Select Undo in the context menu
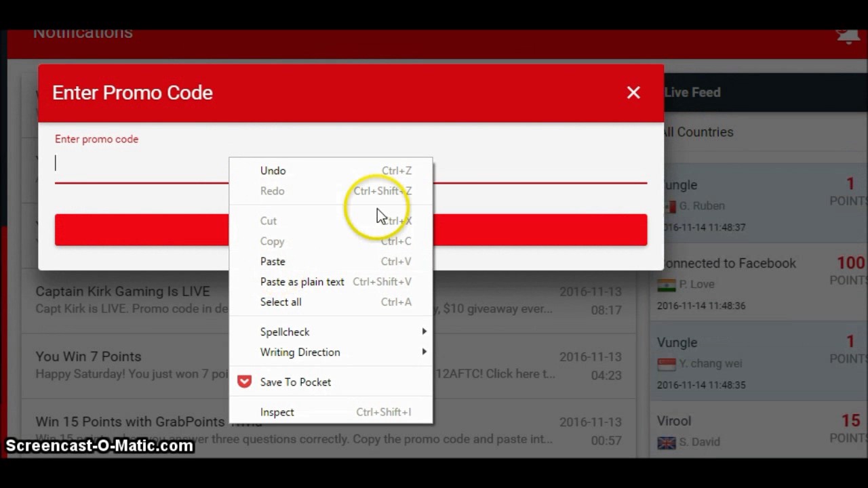Image resolution: width=868 pixels, height=488 pixels. coord(273,171)
